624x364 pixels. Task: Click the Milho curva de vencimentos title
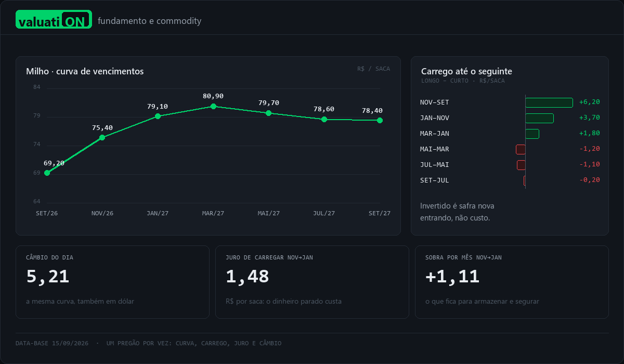(x=85, y=71)
